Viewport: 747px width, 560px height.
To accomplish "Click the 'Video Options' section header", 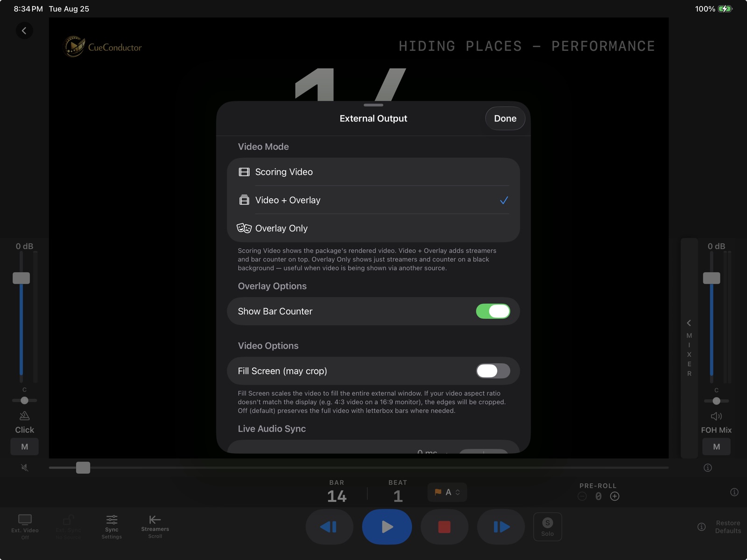I will point(268,346).
